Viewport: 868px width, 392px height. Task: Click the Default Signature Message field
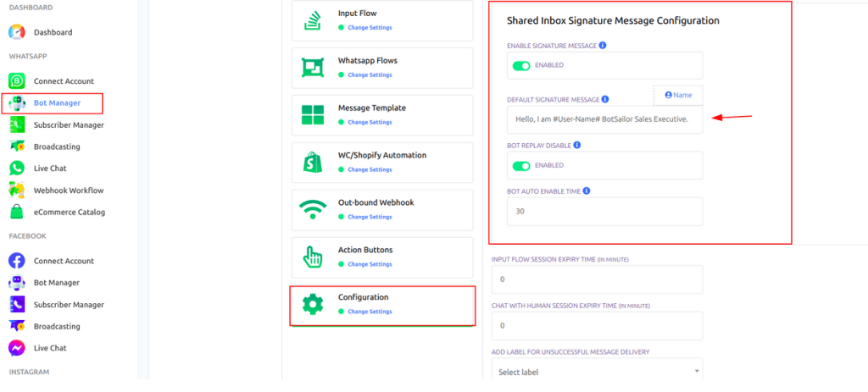(604, 119)
